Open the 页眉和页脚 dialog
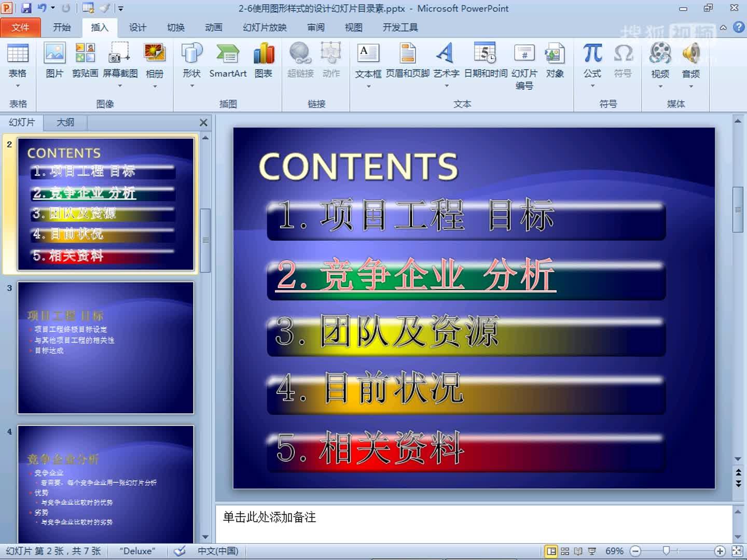The image size is (747, 560). (x=408, y=60)
